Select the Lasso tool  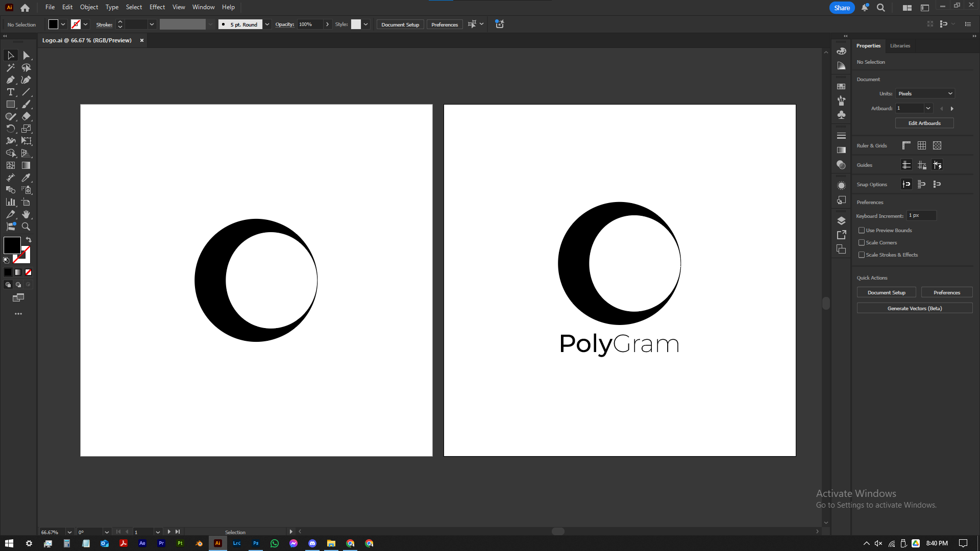pos(27,67)
